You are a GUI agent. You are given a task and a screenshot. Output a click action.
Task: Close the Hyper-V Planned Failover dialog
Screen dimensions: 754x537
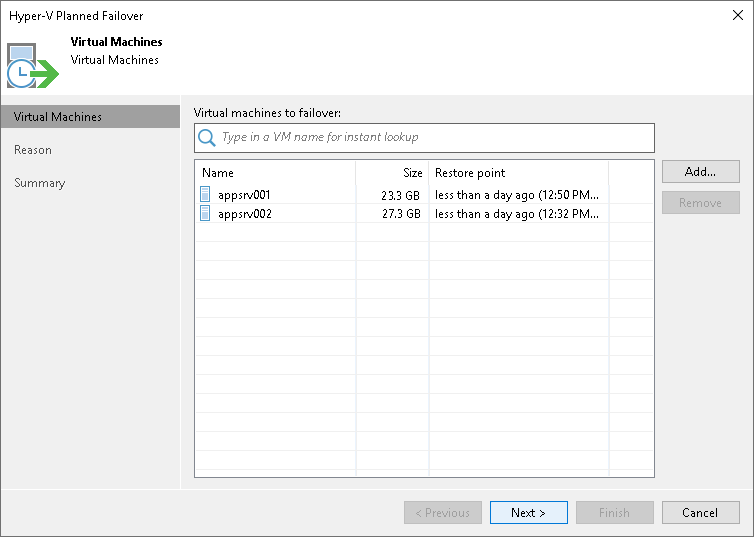click(738, 15)
